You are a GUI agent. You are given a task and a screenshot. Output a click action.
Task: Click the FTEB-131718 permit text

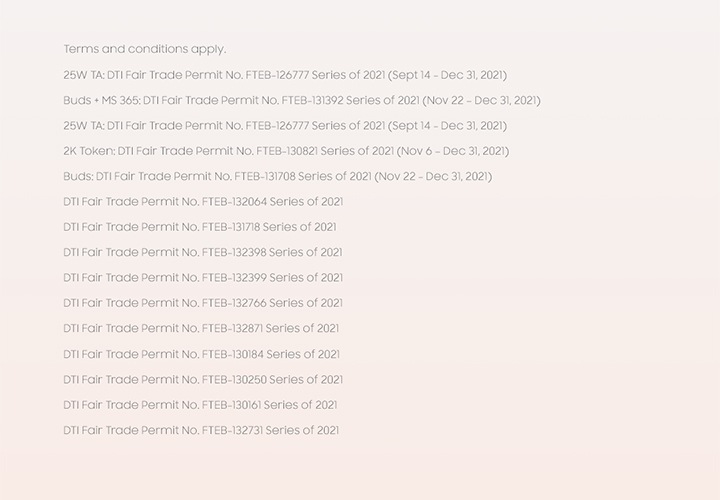coord(200,227)
